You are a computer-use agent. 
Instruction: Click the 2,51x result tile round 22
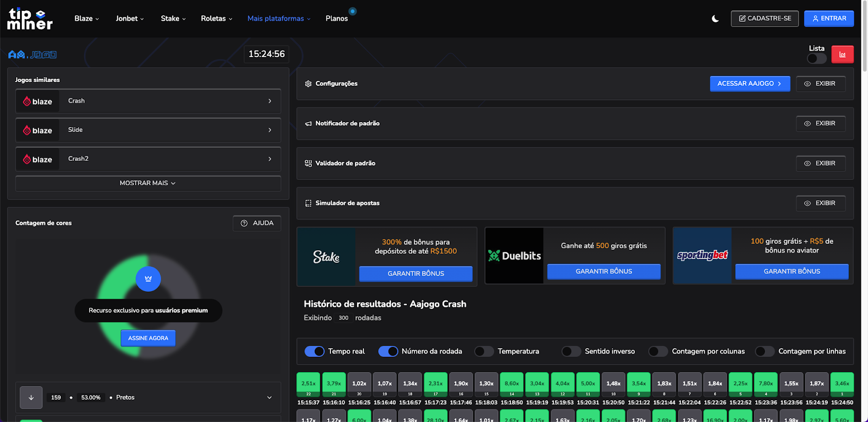click(308, 385)
